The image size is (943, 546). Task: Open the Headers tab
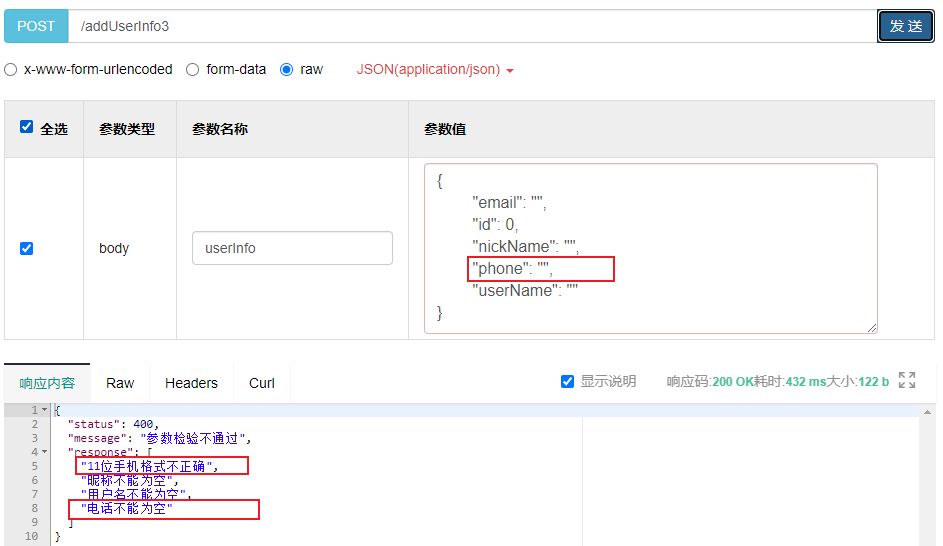coord(191,383)
